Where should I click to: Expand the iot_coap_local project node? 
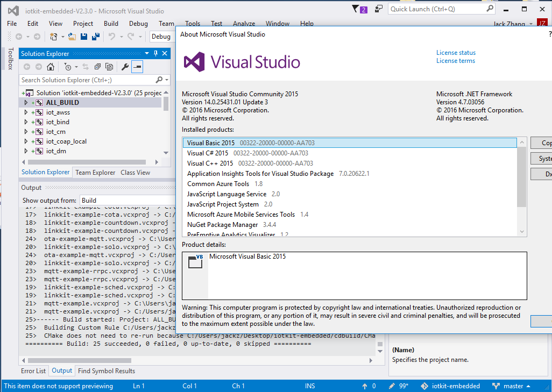pyautogui.click(x=26, y=141)
